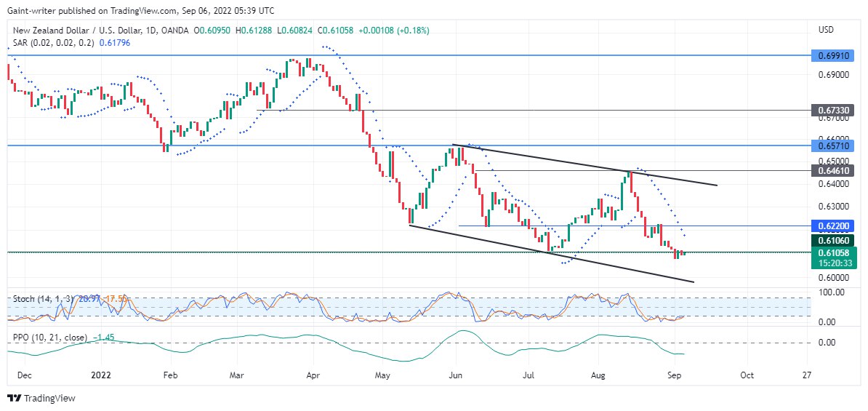Click the 0.60000 price axis tick
This screenshot has width=868, height=411.
[833, 277]
